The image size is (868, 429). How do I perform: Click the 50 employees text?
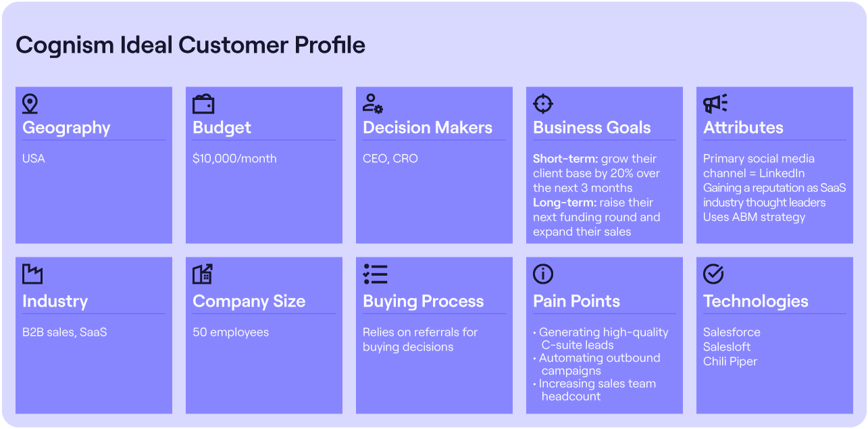pos(231,332)
